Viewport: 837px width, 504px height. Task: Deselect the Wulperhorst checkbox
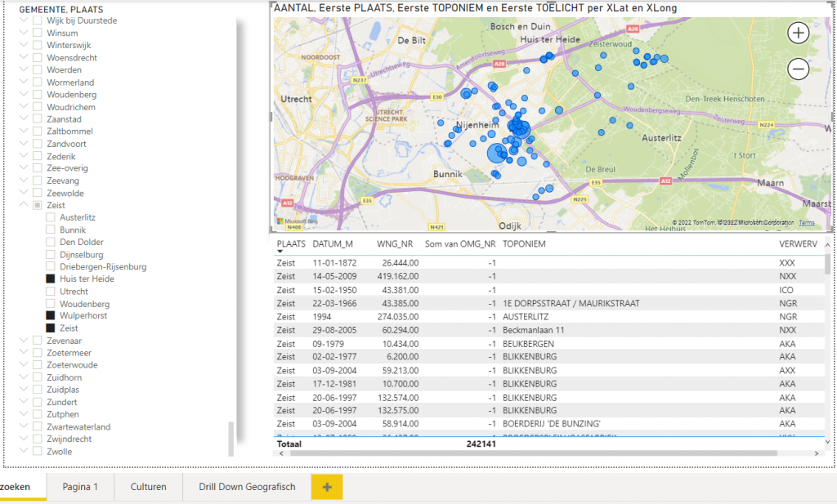pyautogui.click(x=51, y=316)
